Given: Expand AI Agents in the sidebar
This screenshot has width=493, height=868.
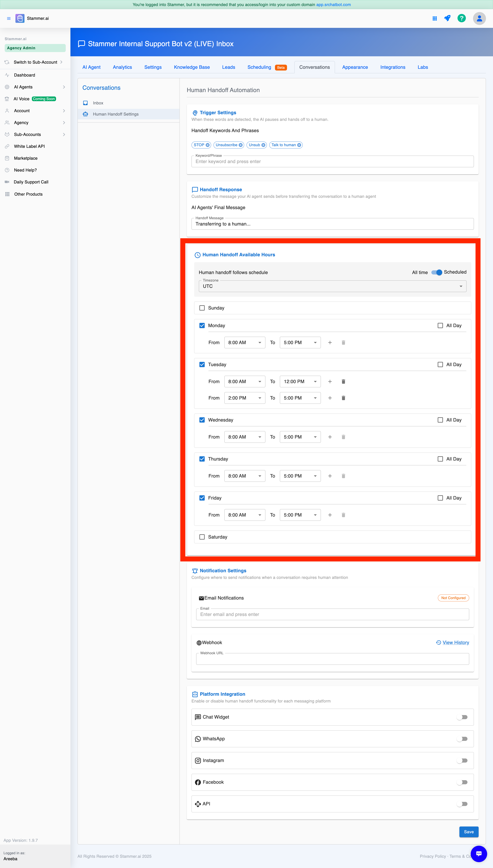Looking at the screenshot, I should coord(35,87).
